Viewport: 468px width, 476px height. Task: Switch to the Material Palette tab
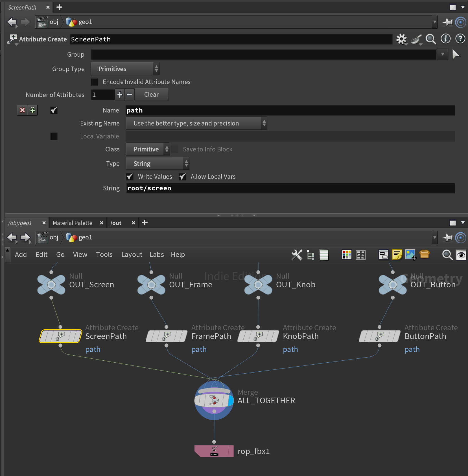[73, 223]
